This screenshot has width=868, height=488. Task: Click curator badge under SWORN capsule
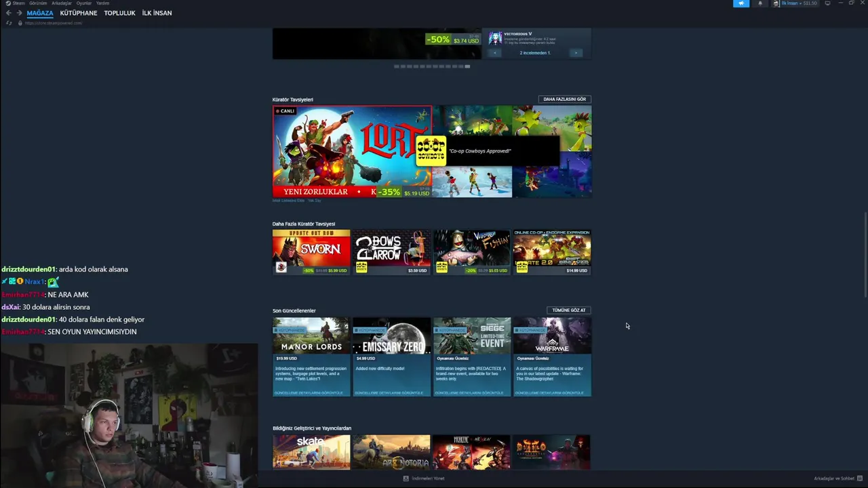[x=281, y=267]
